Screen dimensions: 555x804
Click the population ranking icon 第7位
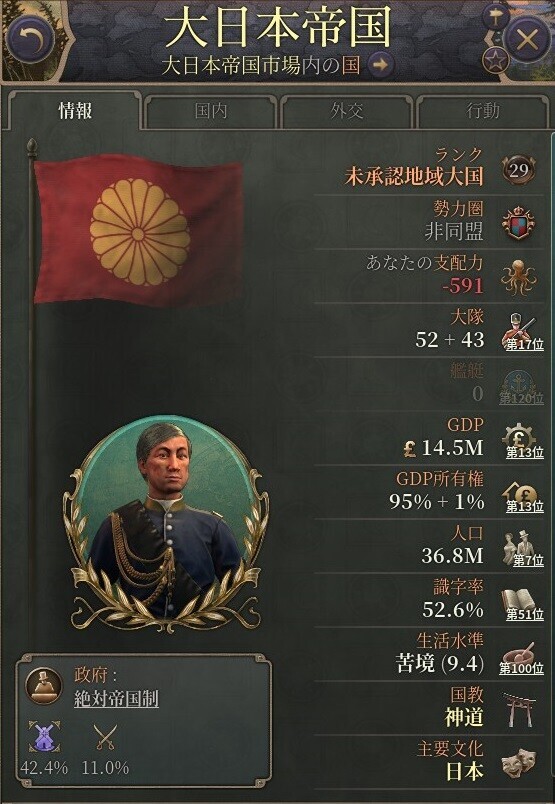coord(522,549)
